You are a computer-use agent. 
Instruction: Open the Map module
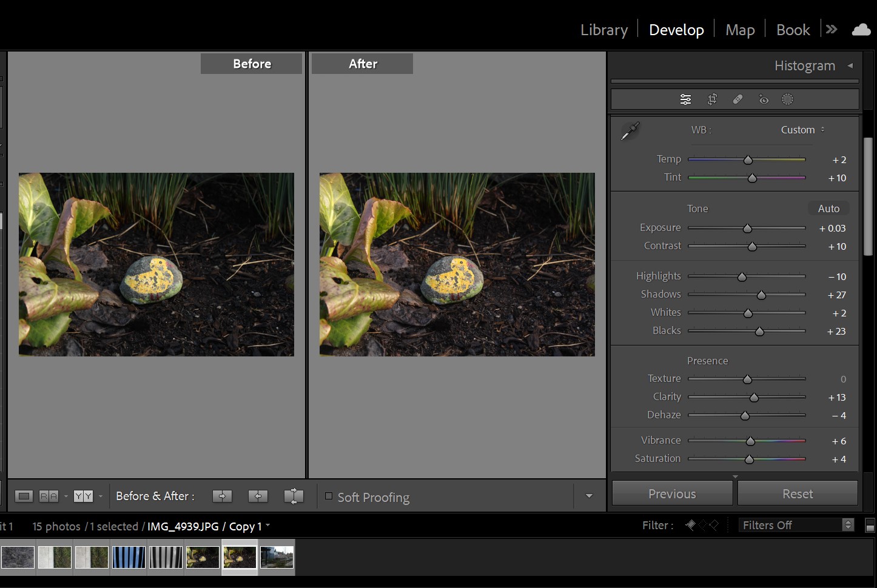739,30
